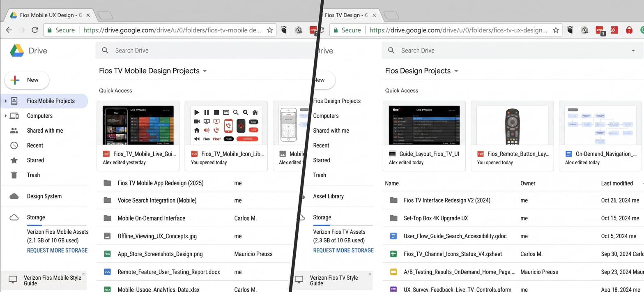Close the Fios TV Design tab
Image resolution: width=644 pixels, height=299 pixels.
tap(374, 15)
